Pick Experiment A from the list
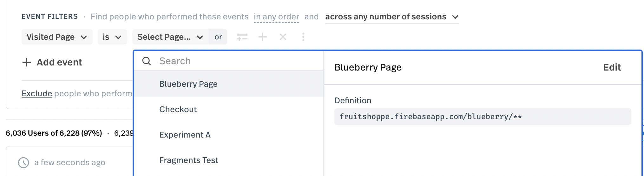 185,135
